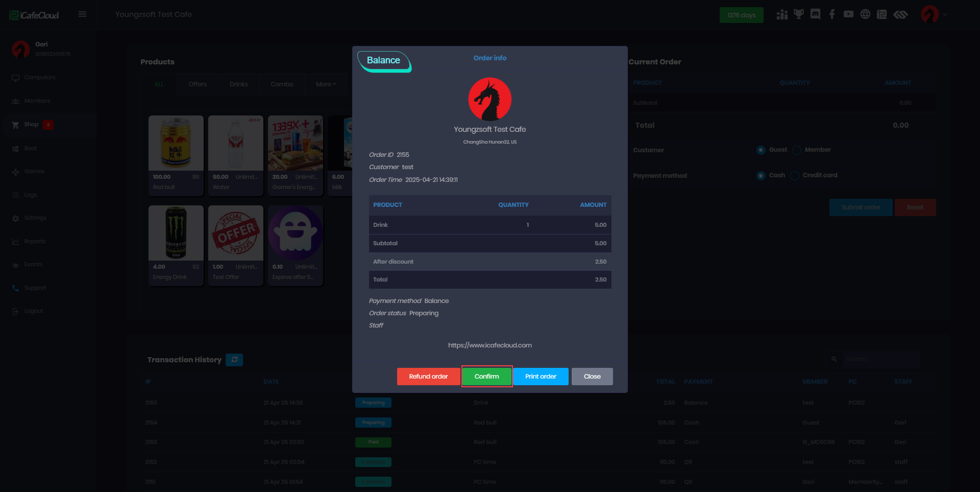Open Reports via the sidebar chart icon
The image size is (980, 492).
(x=15, y=242)
